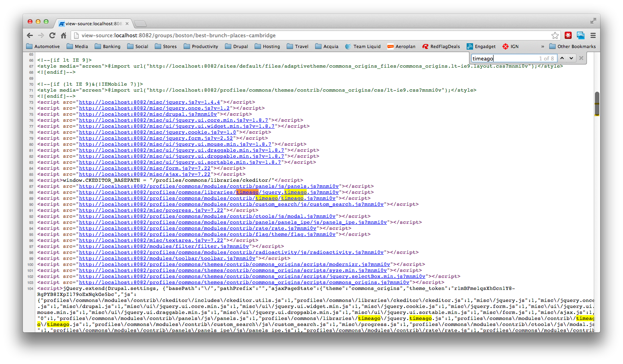The height and width of the screenshot is (364, 623).
Task: Open the jquery.ui.draggable.min.js link
Action: [x=182, y=150]
